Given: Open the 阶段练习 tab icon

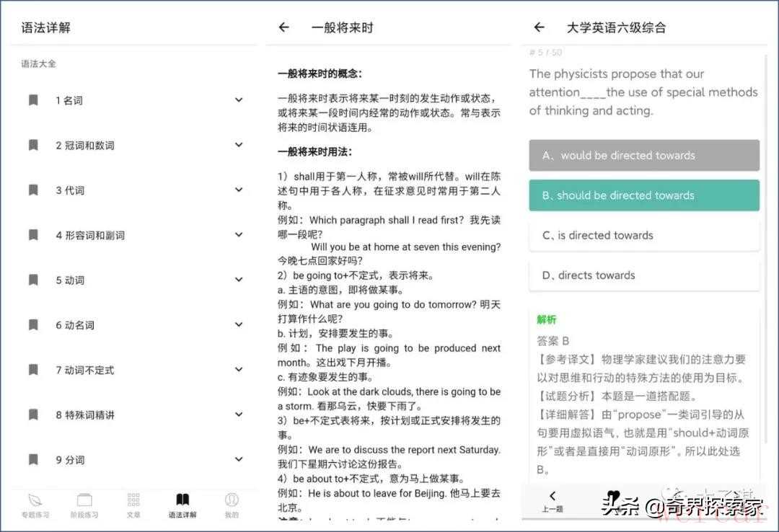Looking at the screenshot, I should click(x=84, y=500).
